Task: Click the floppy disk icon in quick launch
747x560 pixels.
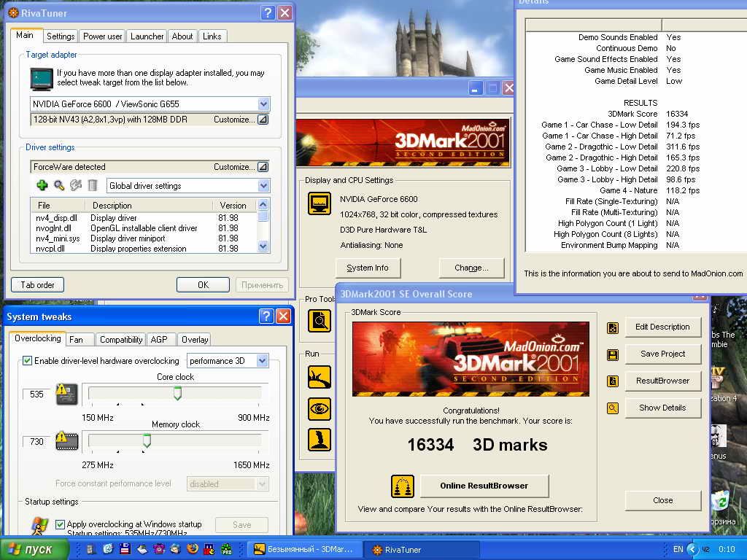Action: coord(125,549)
